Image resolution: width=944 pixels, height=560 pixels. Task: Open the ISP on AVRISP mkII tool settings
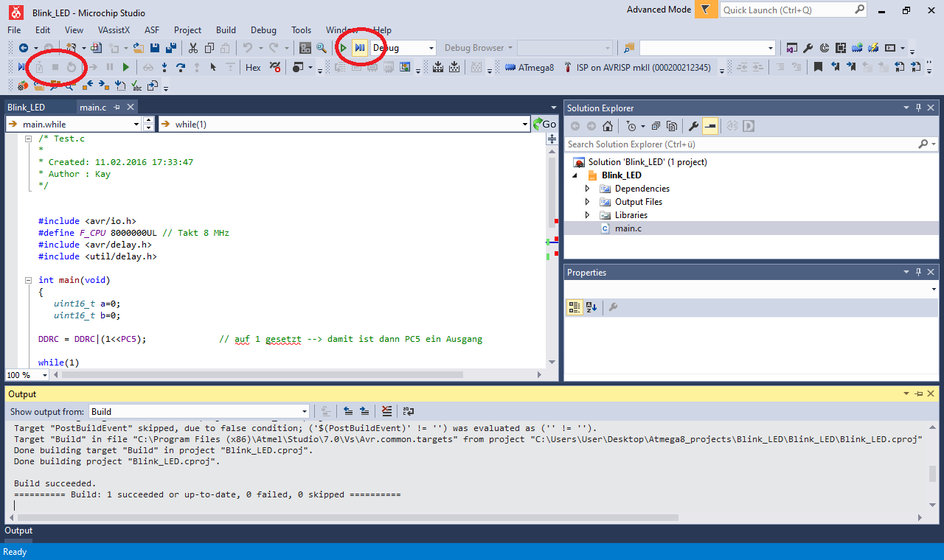click(638, 67)
